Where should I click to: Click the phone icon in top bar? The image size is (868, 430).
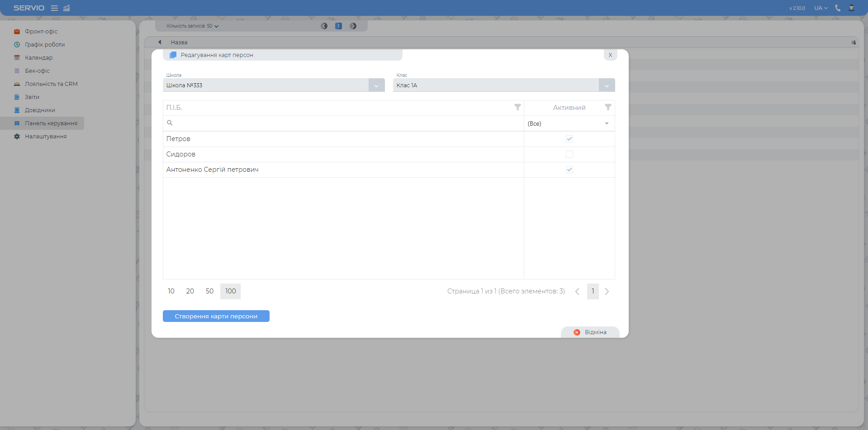click(x=838, y=8)
